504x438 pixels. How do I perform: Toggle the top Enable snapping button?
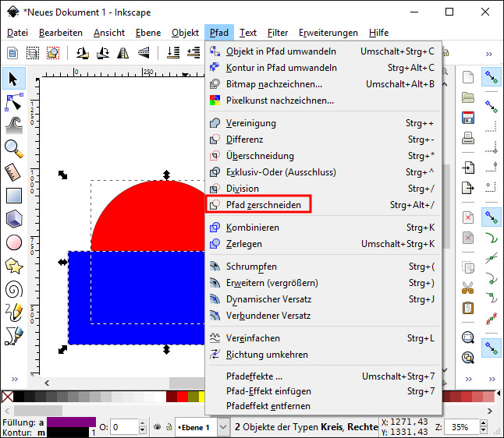pyautogui.click(x=492, y=77)
